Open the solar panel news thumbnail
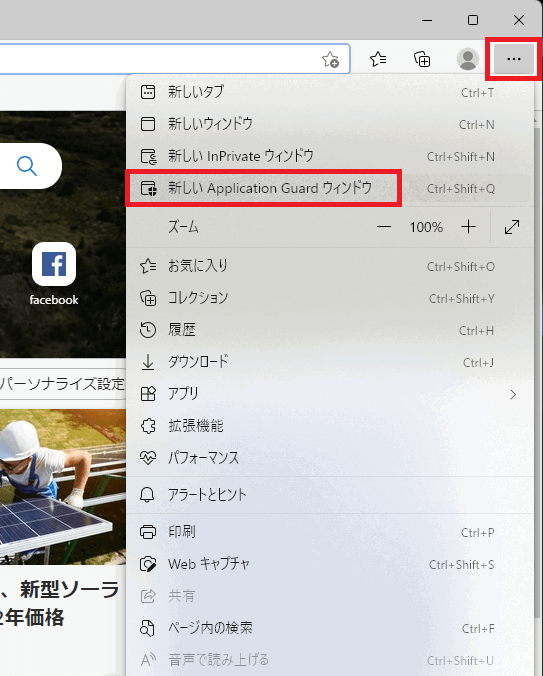 click(x=63, y=487)
